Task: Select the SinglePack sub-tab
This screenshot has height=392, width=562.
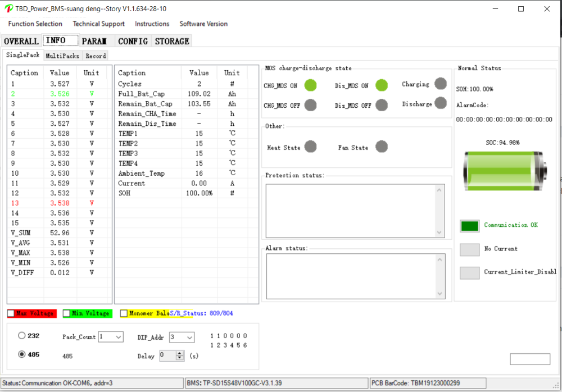Action: (23, 55)
